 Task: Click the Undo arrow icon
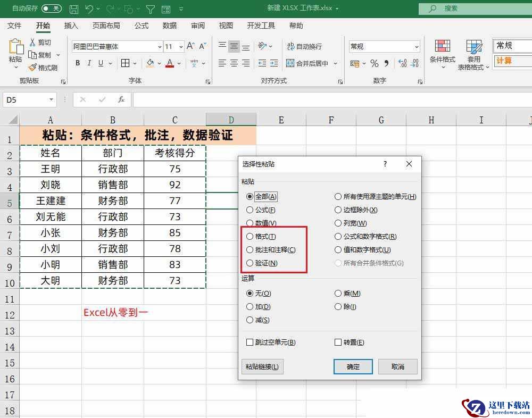(x=89, y=9)
